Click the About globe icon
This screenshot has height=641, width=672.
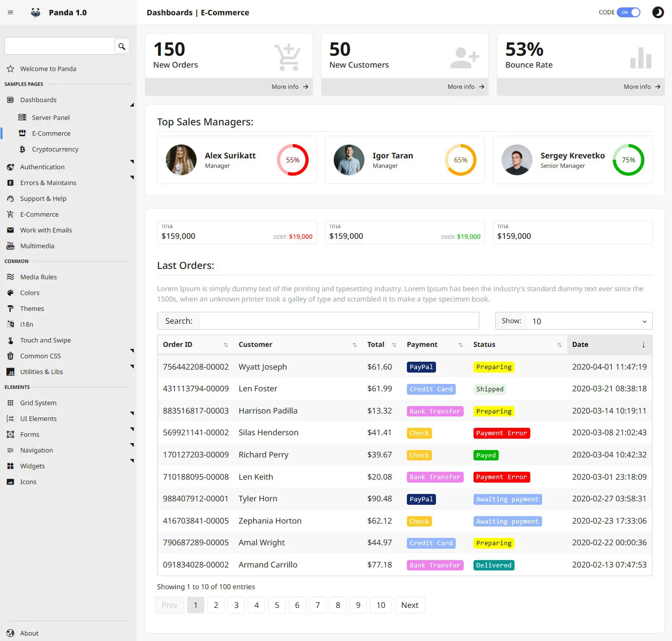10,633
